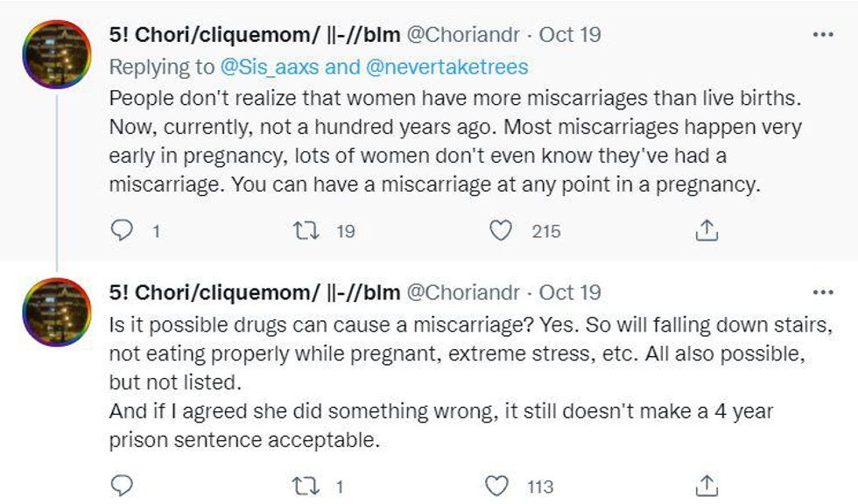Click the display name on the first tweet
The height and width of the screenshot is (504, 858).
(x=252, y=35)
